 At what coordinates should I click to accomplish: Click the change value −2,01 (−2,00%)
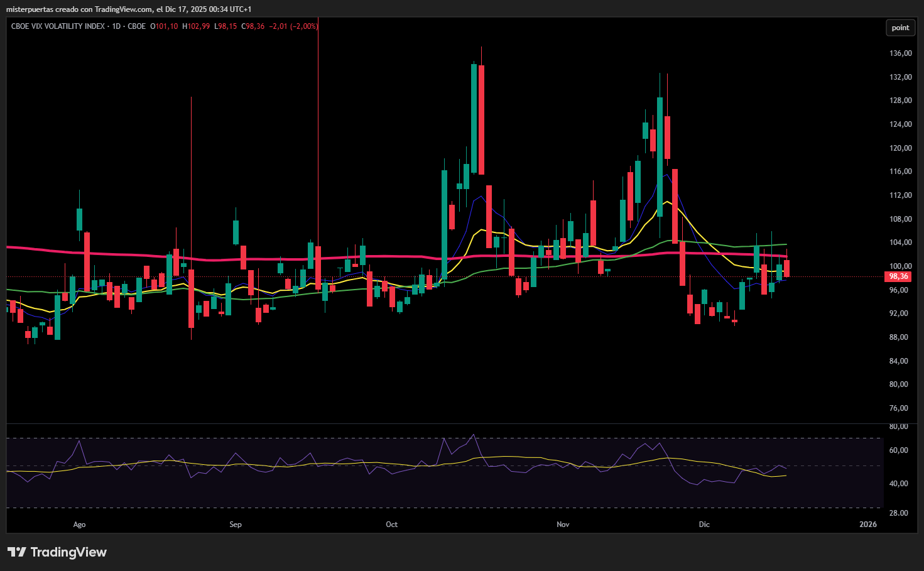pos(293,26)
